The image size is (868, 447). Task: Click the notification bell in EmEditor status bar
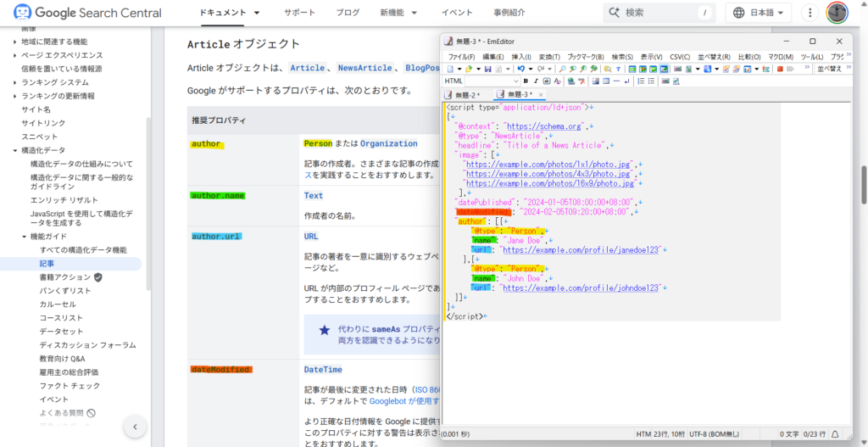pos(834,433)
